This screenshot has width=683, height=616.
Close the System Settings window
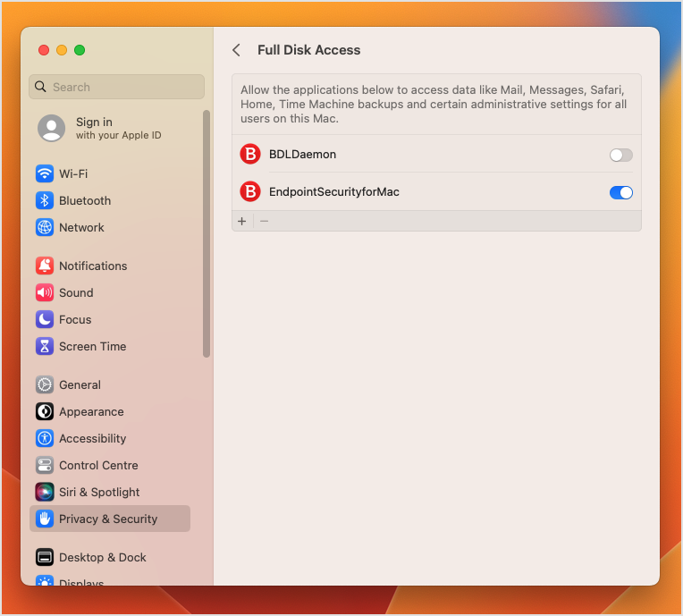44,50
